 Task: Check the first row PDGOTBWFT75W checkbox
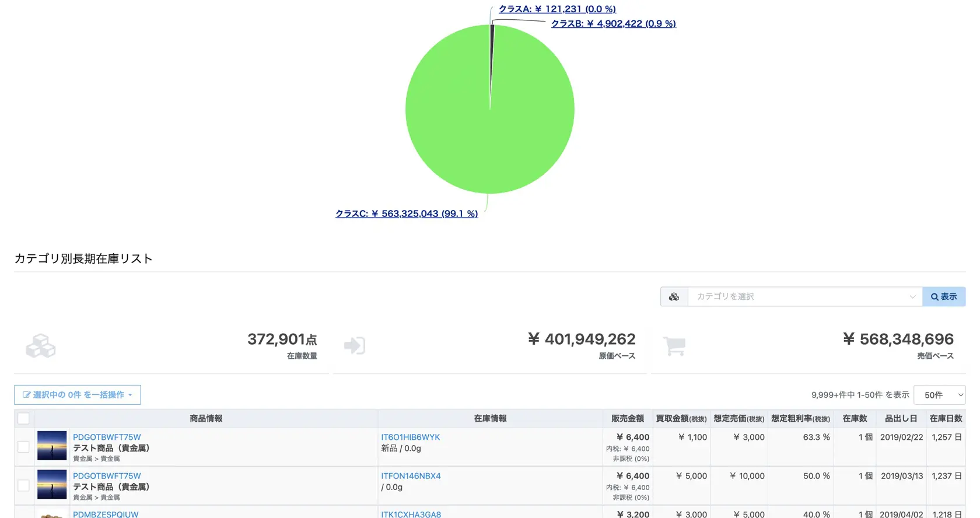(x=23, y=447)
